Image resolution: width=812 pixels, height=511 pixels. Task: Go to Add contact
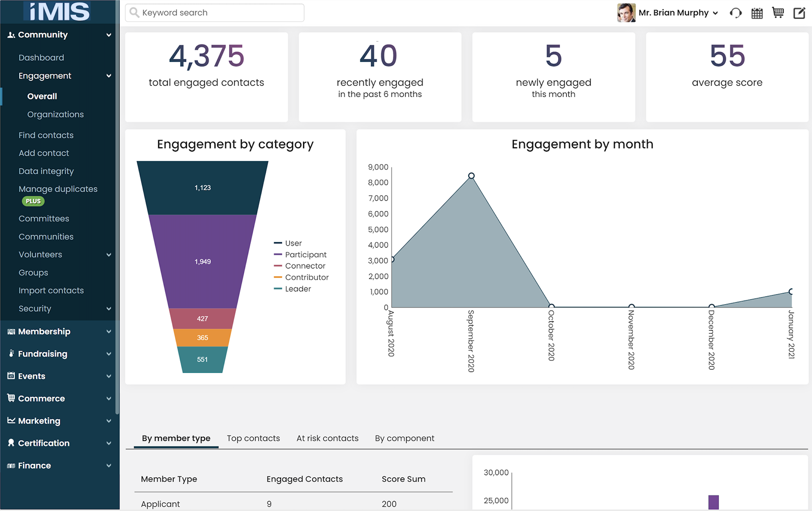pyautogui.click(x=44, y=153)
